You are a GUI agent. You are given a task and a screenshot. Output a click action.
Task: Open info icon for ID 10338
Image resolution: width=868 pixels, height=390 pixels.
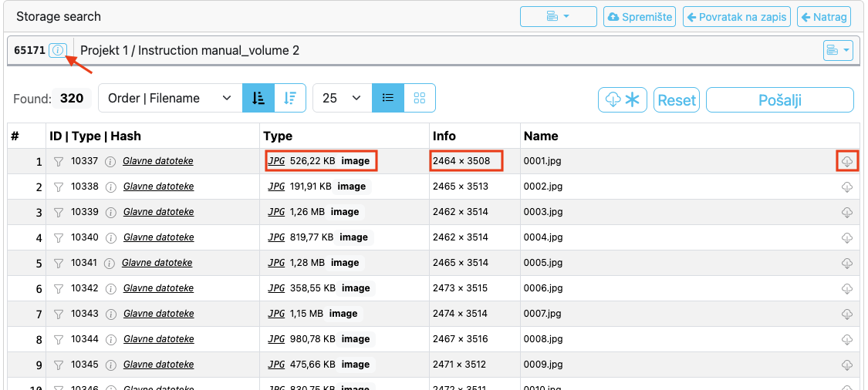pos(110,187)
